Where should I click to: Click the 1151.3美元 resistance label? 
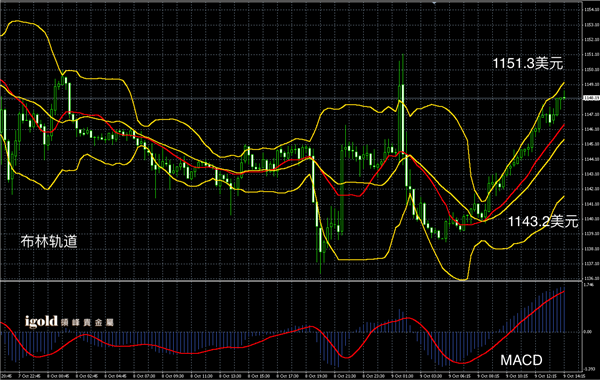(x=528, y=64)
